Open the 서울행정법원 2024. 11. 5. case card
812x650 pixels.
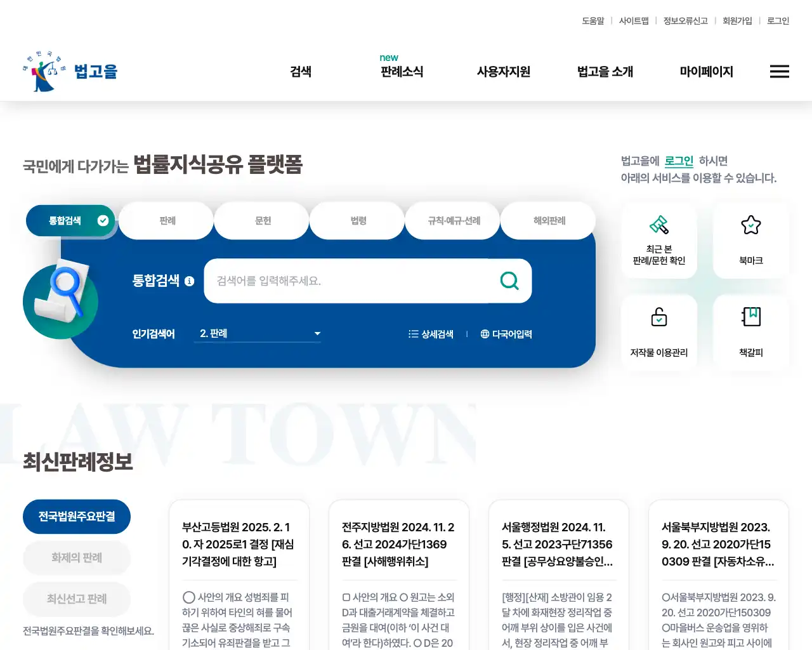(559, 575)
